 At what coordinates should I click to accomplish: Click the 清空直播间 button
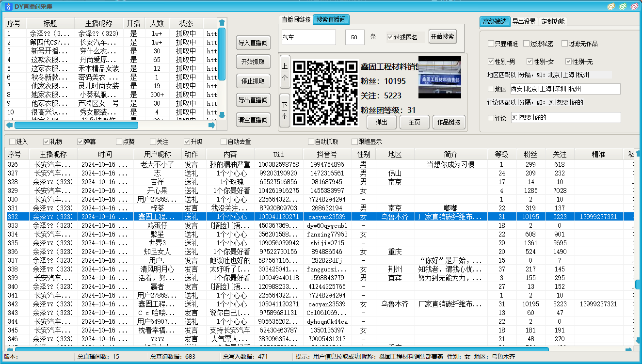[253, 119]
